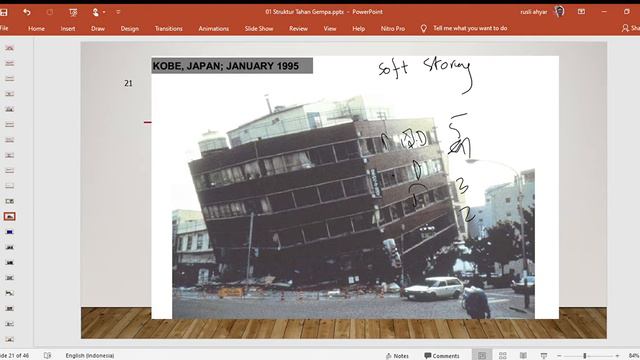640x360 pixels.
Task: Click the spell check icon in status bar
Action: click(x=47, y=356)
